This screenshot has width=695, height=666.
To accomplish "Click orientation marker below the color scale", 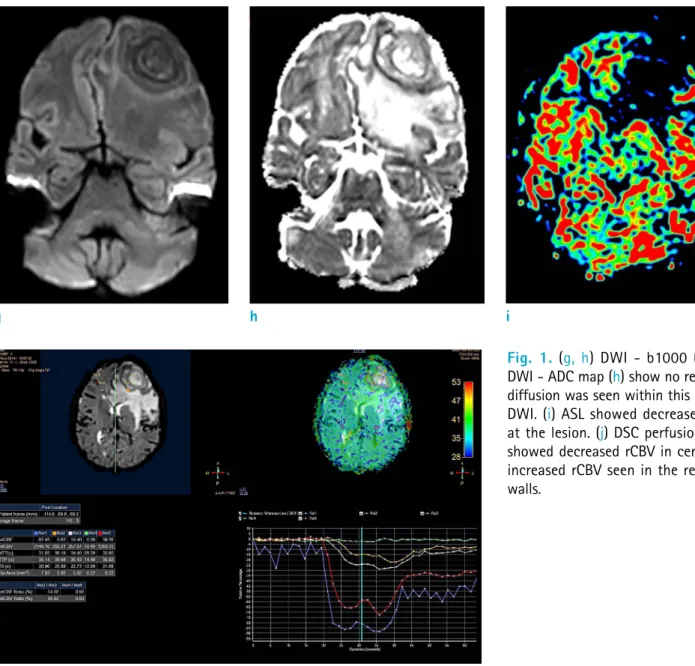I will (x=462, y=473).
